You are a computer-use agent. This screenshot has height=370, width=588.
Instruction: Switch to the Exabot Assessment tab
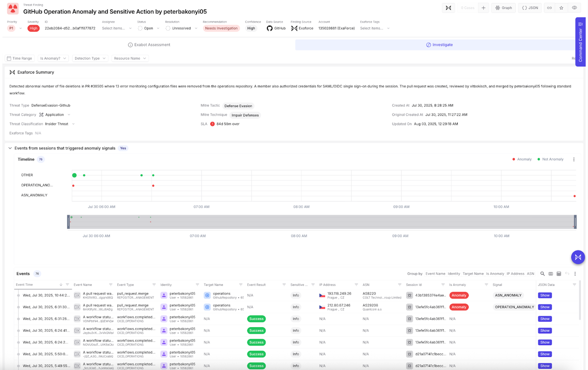coord(149,45)
